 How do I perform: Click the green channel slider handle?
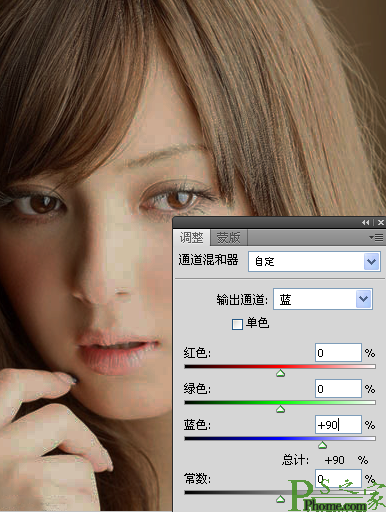click(281, 409)
